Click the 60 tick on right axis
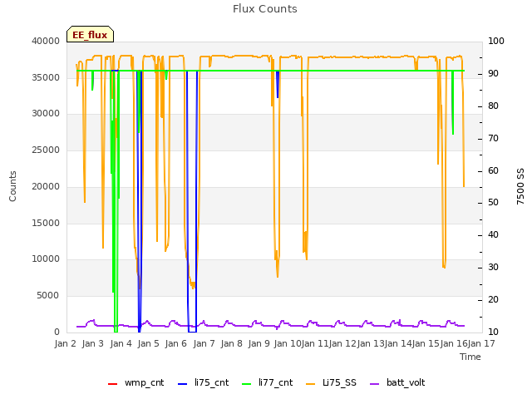532x399 pixels. 493,170
